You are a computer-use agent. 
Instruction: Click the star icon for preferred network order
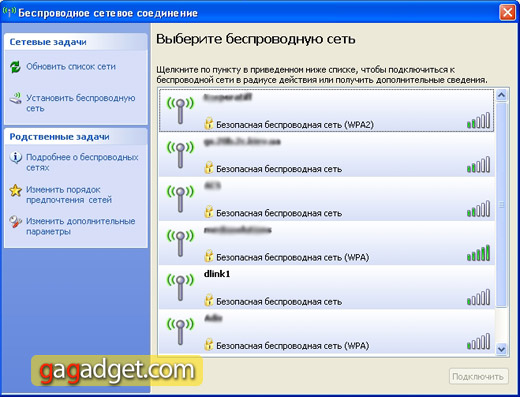point(15,190)
